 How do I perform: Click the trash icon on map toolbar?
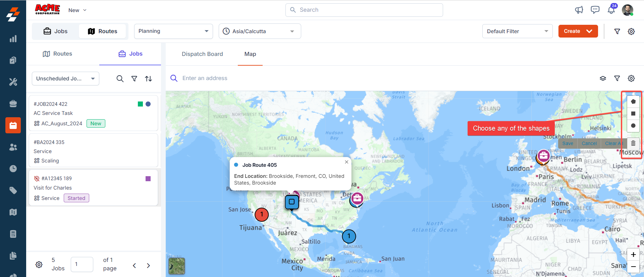[x=633, y=143]
